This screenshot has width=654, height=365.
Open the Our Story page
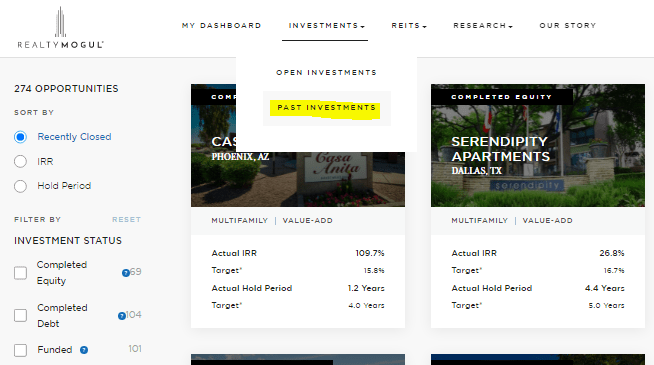pos(568,25)
